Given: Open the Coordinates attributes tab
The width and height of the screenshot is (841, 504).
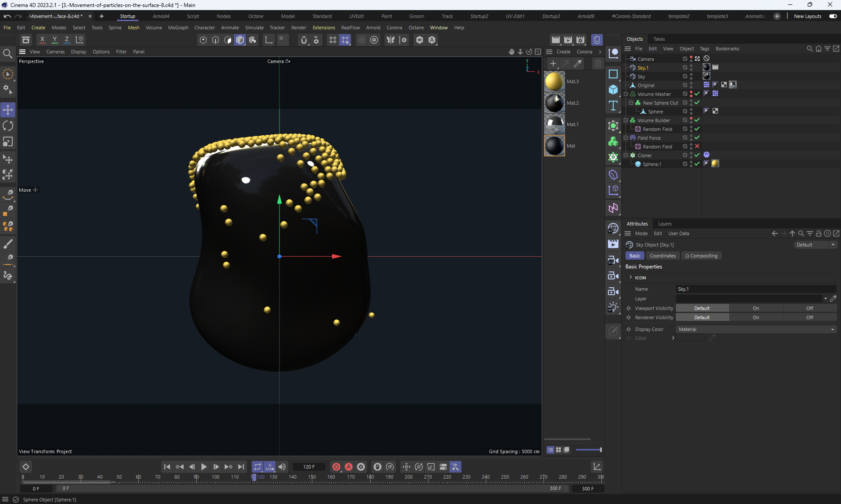Looking at the screenshot, I should click(x=662, y=256).
